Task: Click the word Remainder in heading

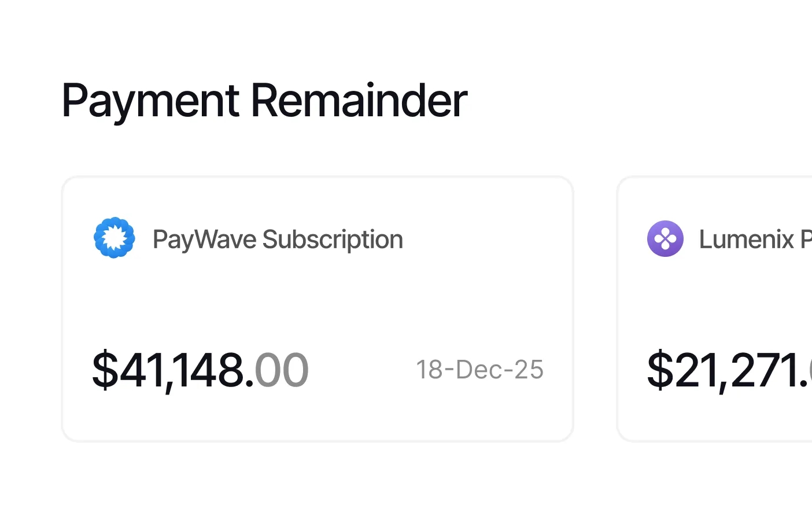Action: tap(359, 100)
